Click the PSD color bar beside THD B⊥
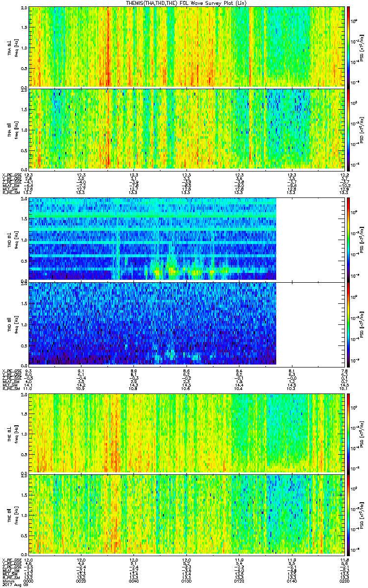368x588 pixels. 349,239
